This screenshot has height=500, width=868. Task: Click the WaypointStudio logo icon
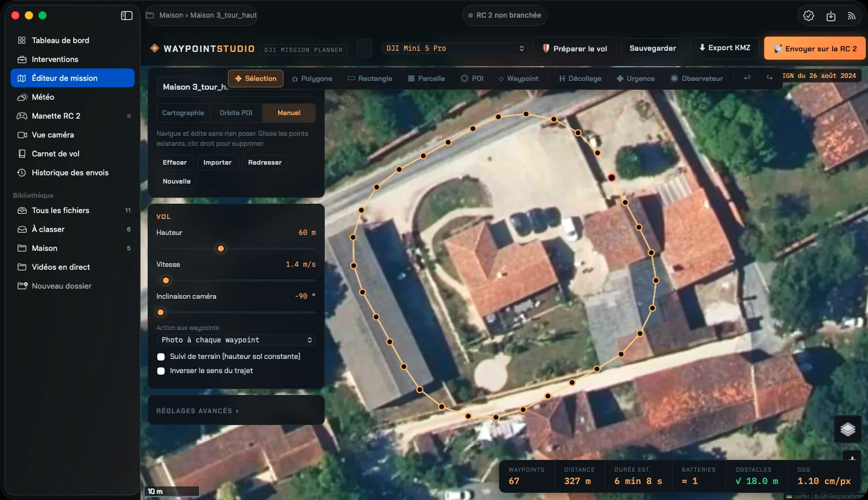tap(155, 48)
